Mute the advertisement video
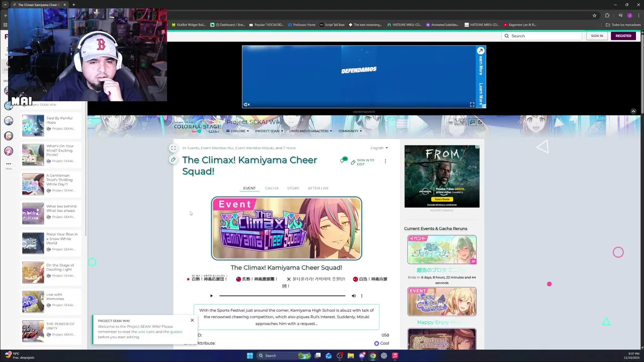This screenshot has height=362, width=644. [247, 105]
